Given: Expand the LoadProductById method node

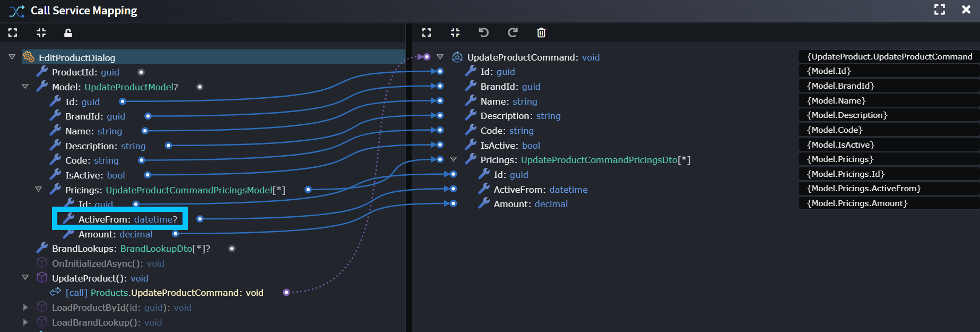Looking at the screenshot, I should click(x=25, y=307).
